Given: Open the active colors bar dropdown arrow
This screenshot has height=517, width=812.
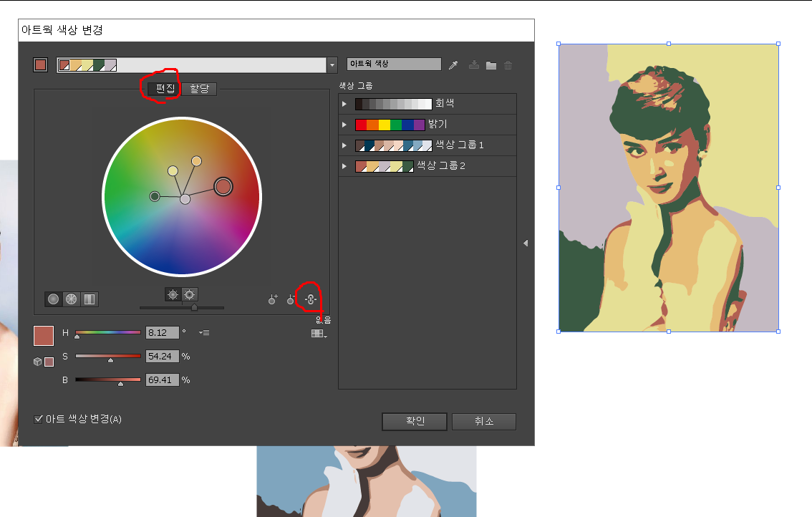Looking at the screenshot, I should pos(332,65).
